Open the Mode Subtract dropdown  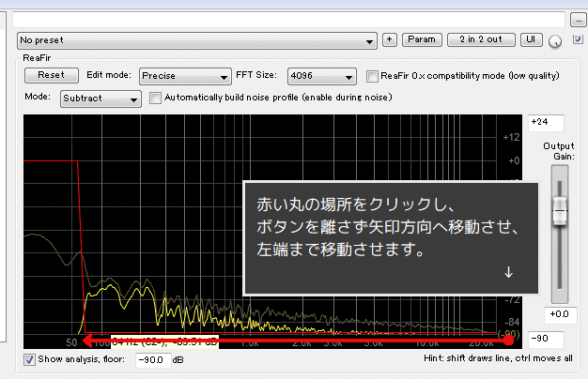(x=101, y=98)
